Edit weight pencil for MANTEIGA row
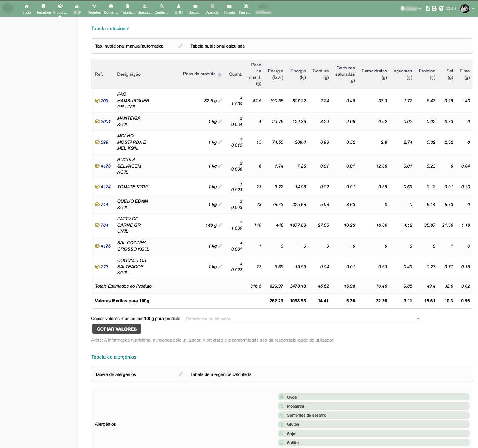 coord(220,122)
